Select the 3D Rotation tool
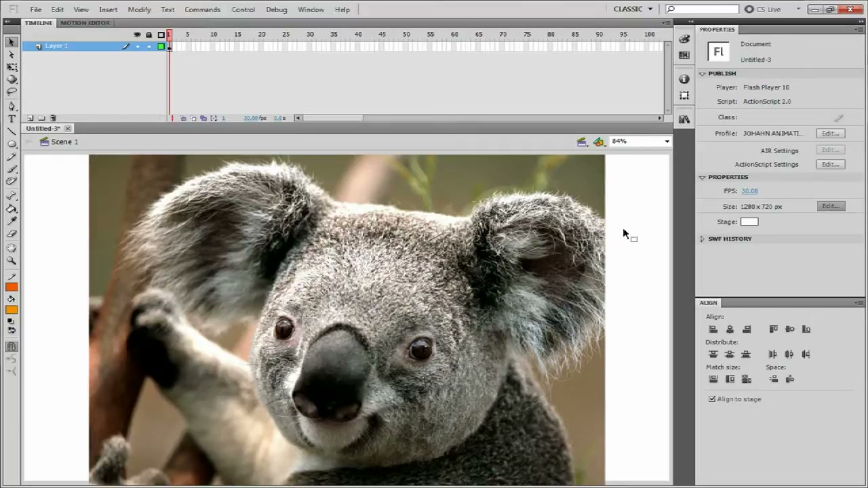868x488 pixels. (x=12, y=79)
